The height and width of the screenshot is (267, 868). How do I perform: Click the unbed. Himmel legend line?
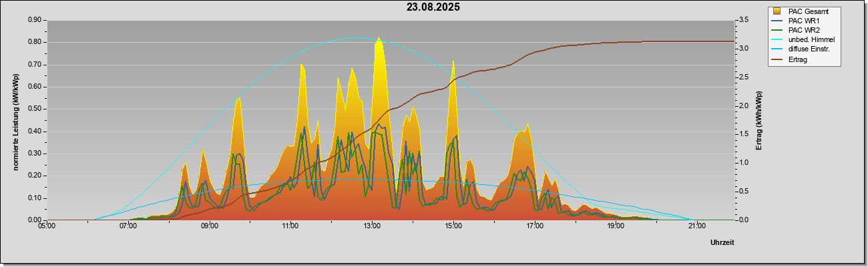777,40
